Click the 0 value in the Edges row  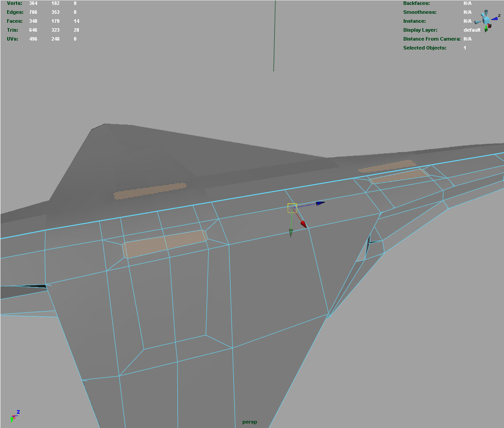75,12
